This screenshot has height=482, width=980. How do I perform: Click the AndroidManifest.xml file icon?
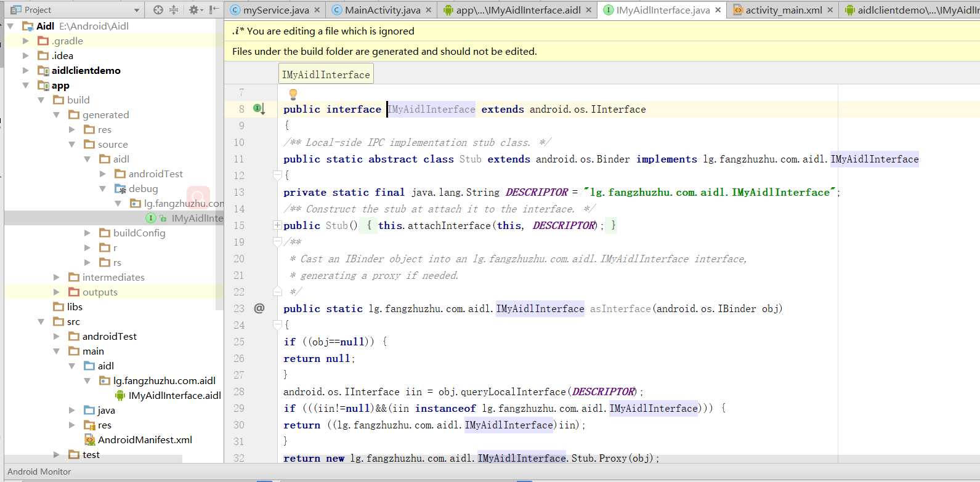pyautogui.click(x=89, y=440)
